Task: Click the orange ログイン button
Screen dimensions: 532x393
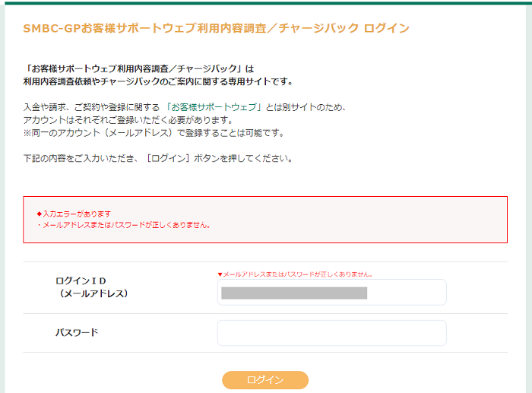Action: (265, 380)
